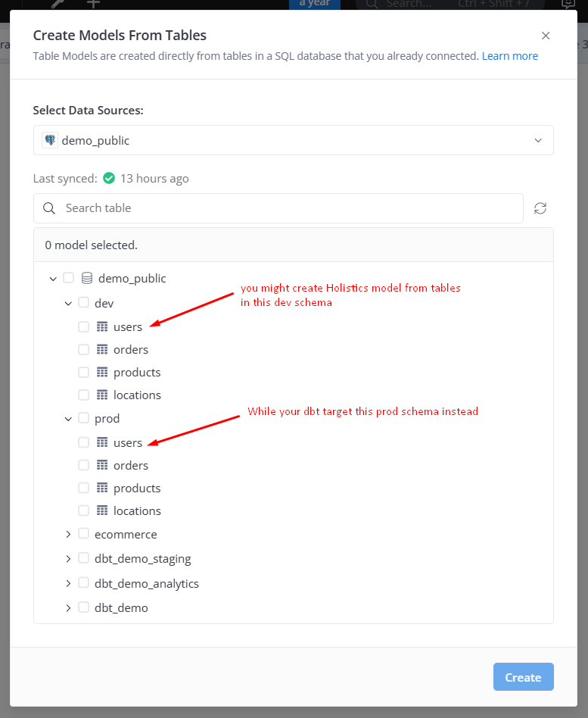
Task: Tick the prod users table checkbox
Action: [x=84, y=442]
